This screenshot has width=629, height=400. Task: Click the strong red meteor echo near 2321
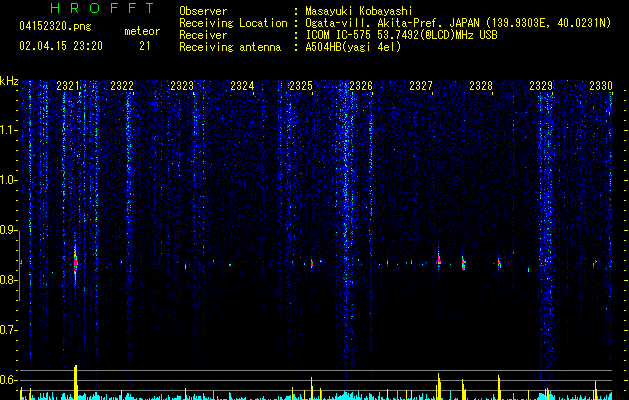(75, 263)
